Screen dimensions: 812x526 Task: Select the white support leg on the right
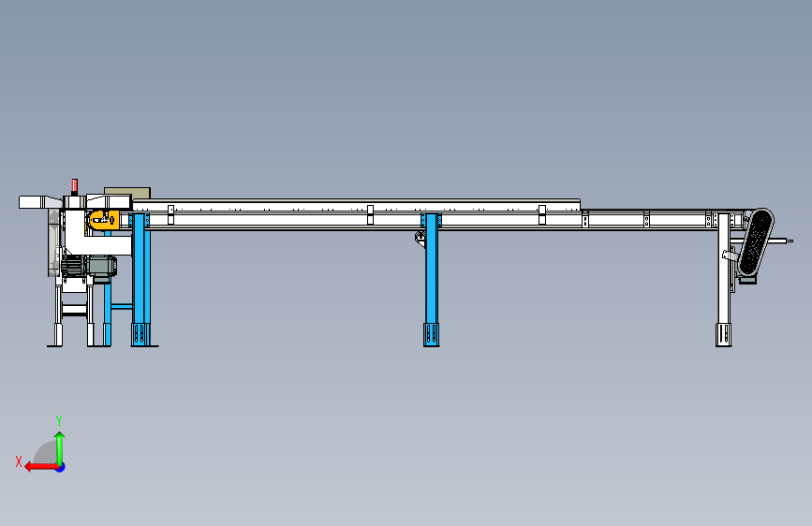(x=724, y=280)
